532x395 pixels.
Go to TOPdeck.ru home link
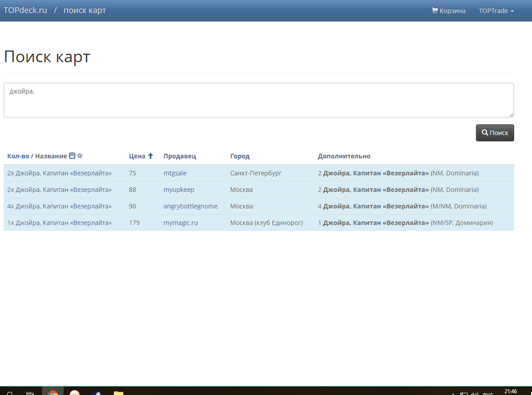click(24, 10)
